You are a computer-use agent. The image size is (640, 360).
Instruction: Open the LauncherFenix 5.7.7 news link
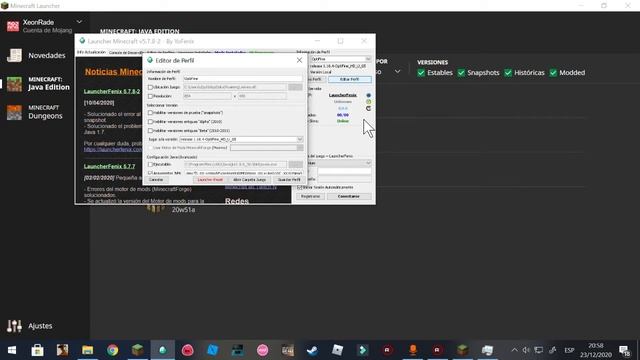(109, 167)
